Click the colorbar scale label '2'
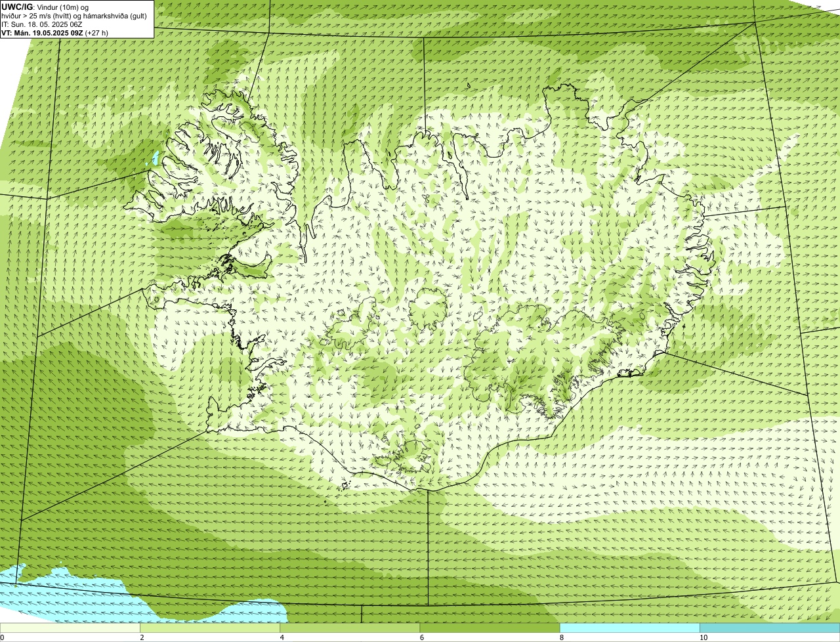This screenshot has width=840, height=642. pos(142,637)
